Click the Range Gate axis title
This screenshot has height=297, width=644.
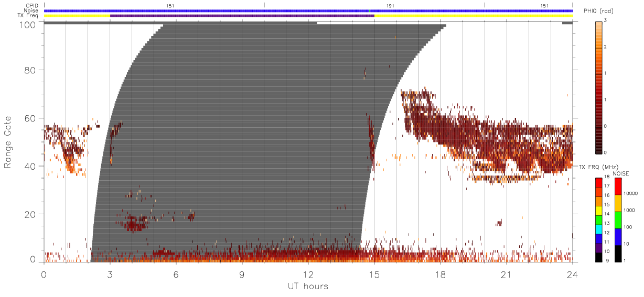8,142
